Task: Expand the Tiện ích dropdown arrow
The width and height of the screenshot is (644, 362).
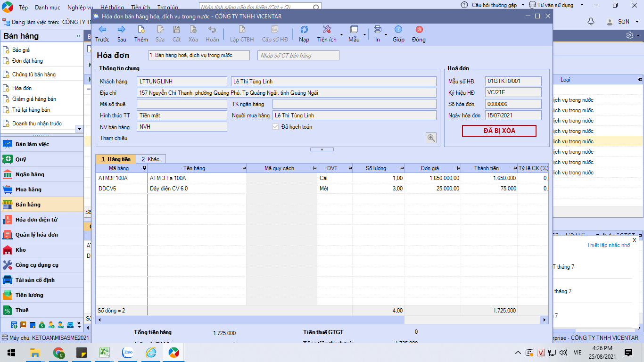Action: click(x=341, y=34)
